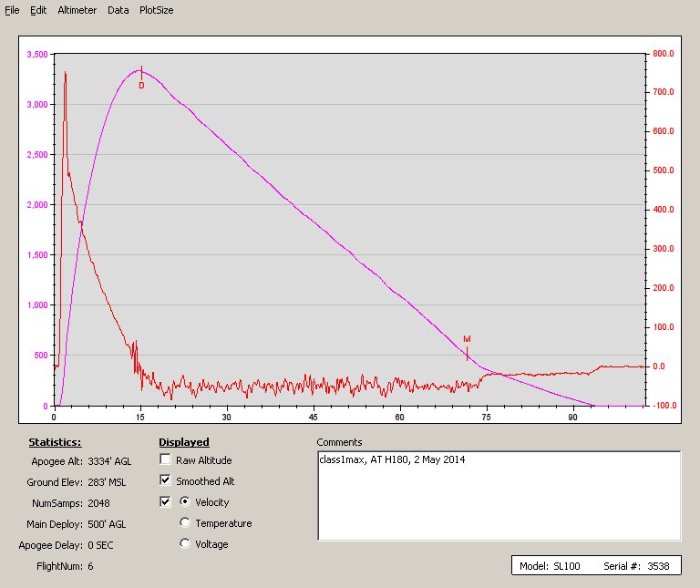Open the Altimeter menu
Viewport: 700px width, 588px height.
click(77, 10)
